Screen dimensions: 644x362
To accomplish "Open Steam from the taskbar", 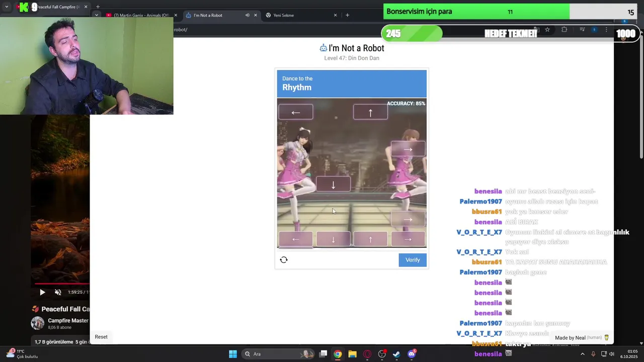I will (396, 354).
